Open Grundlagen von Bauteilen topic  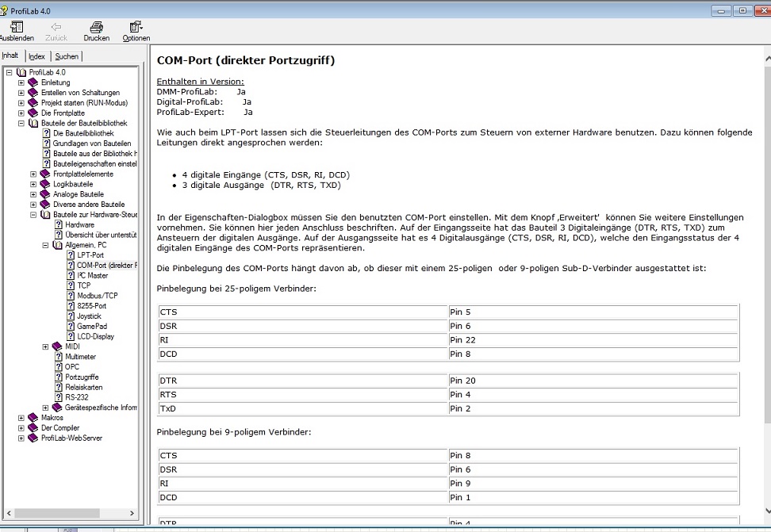point(92,144)
